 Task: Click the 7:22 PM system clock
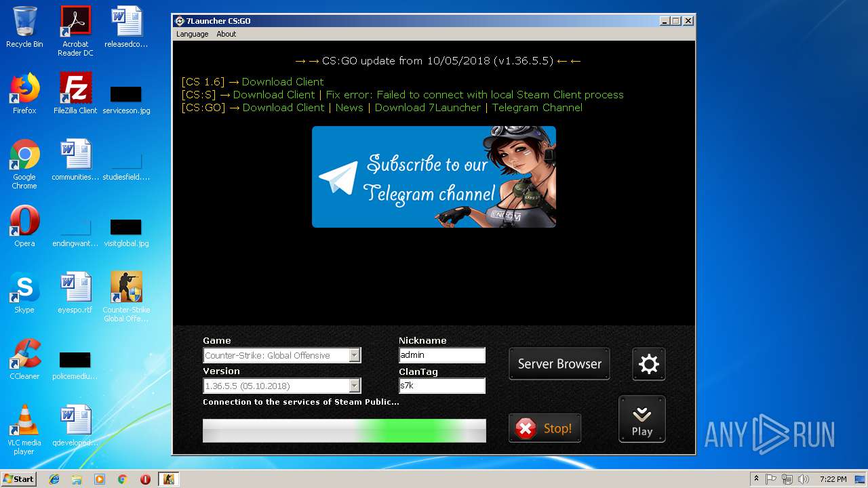coord(833,479)
